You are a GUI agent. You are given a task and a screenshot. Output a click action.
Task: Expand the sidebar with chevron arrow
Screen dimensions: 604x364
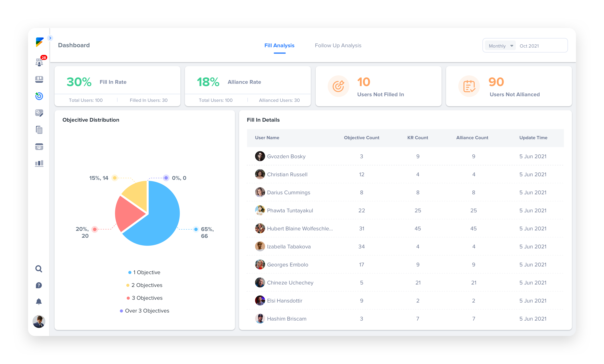pyautogui.click(x=50, y=38)
